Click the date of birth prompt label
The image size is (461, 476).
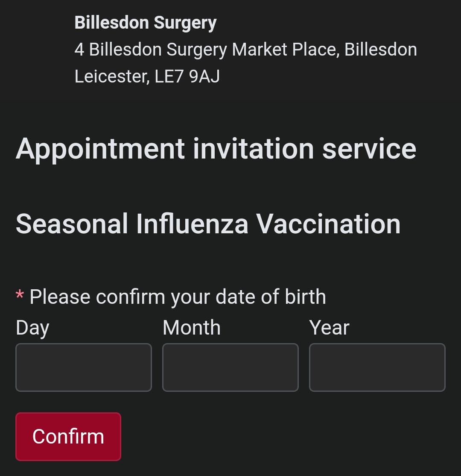[178, 297]
